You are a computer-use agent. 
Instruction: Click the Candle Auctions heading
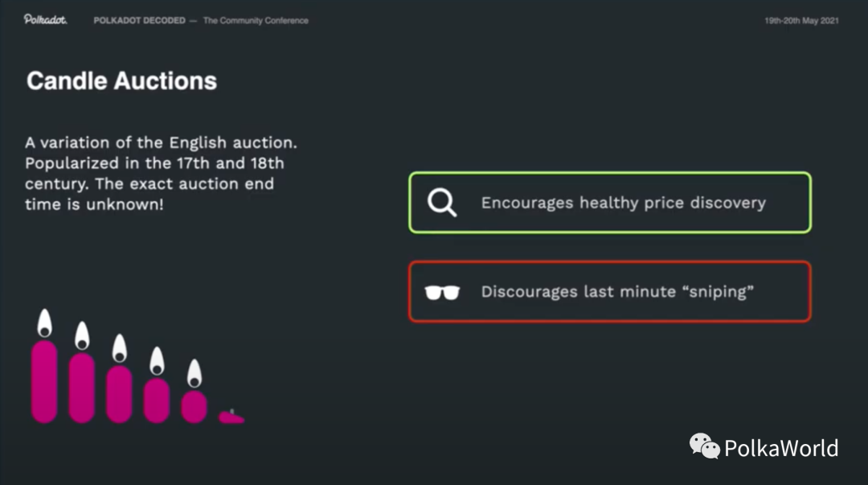[121, 80]
